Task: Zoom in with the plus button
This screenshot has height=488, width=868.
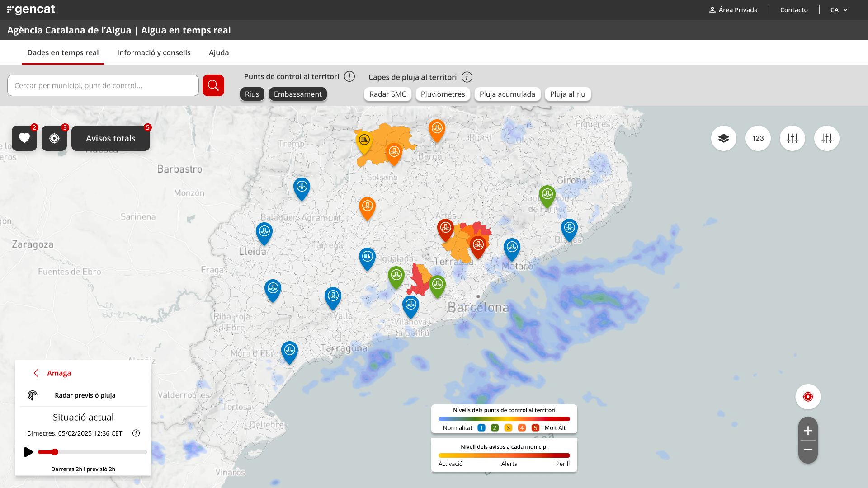Action: click(x=808, y=431)
